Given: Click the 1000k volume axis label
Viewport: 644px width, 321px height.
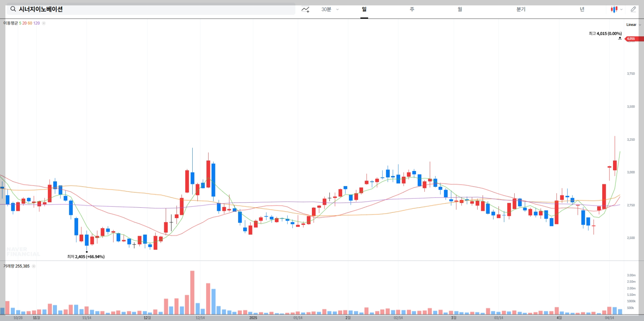Looking at the screenshot, I should coord(631,301).
